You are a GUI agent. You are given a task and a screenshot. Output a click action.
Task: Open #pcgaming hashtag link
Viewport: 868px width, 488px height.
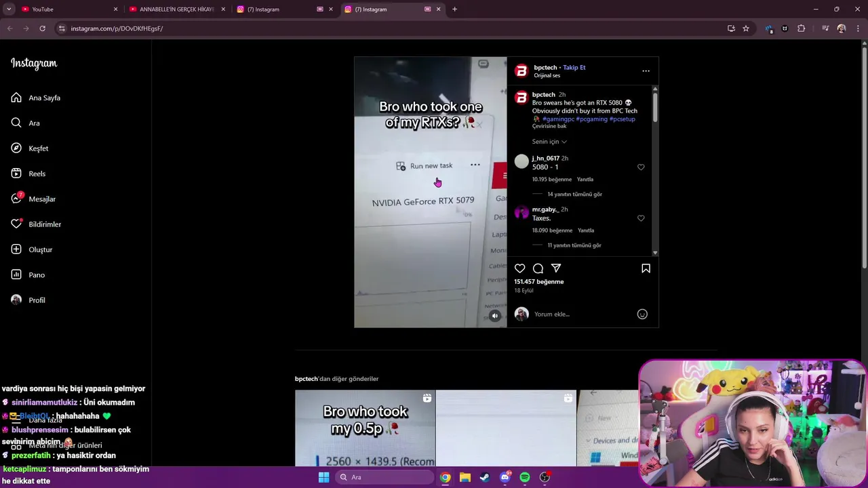click(x=592, y=119)
